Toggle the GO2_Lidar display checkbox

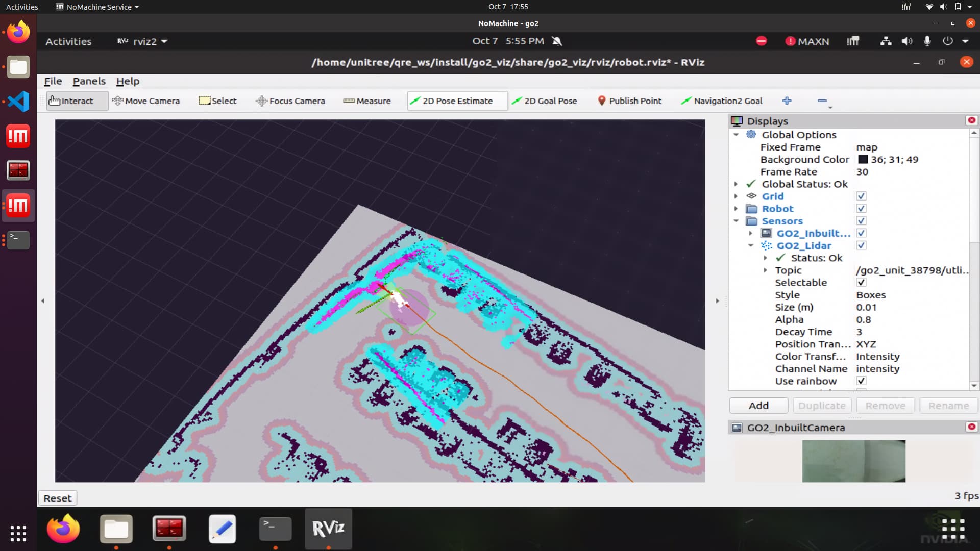(861, 245)
